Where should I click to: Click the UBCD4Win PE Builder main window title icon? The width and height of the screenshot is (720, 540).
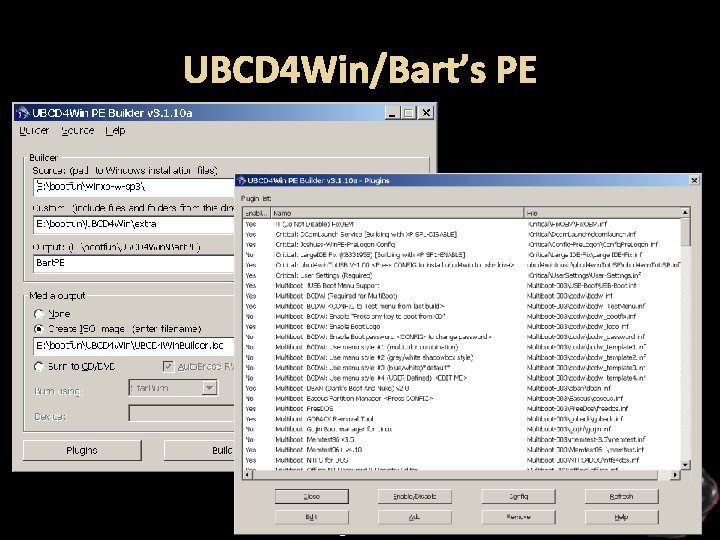(x=22, y=112)
